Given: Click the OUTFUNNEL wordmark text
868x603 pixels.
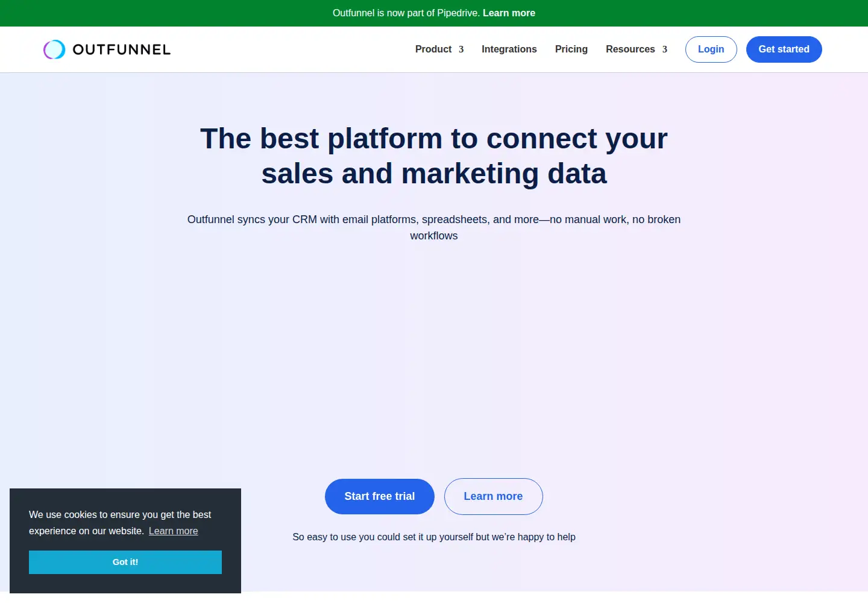Looking at the screenshot, I should (122, 49).
